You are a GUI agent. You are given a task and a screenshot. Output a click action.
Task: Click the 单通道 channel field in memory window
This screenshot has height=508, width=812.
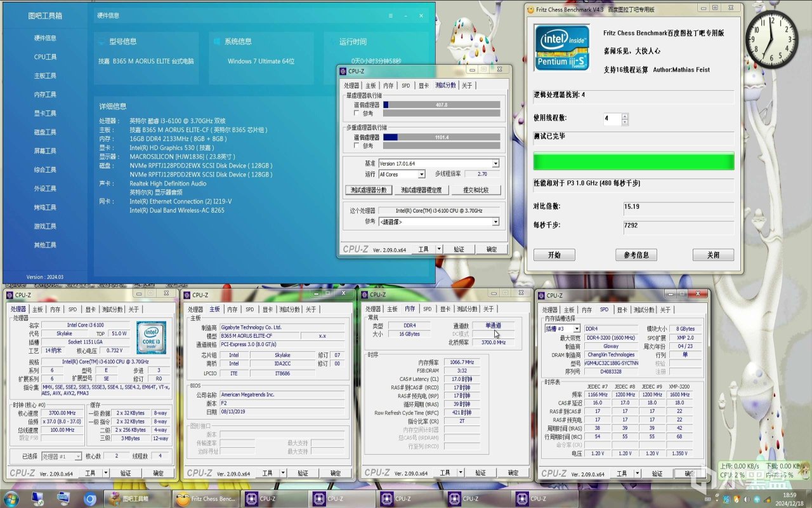tap(493, 325)
